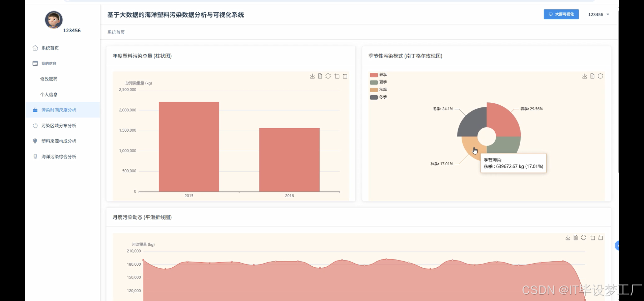Click the 2,500,000 axis label
The height and width of the screenshot is (301, 644).
click(127, 90)
